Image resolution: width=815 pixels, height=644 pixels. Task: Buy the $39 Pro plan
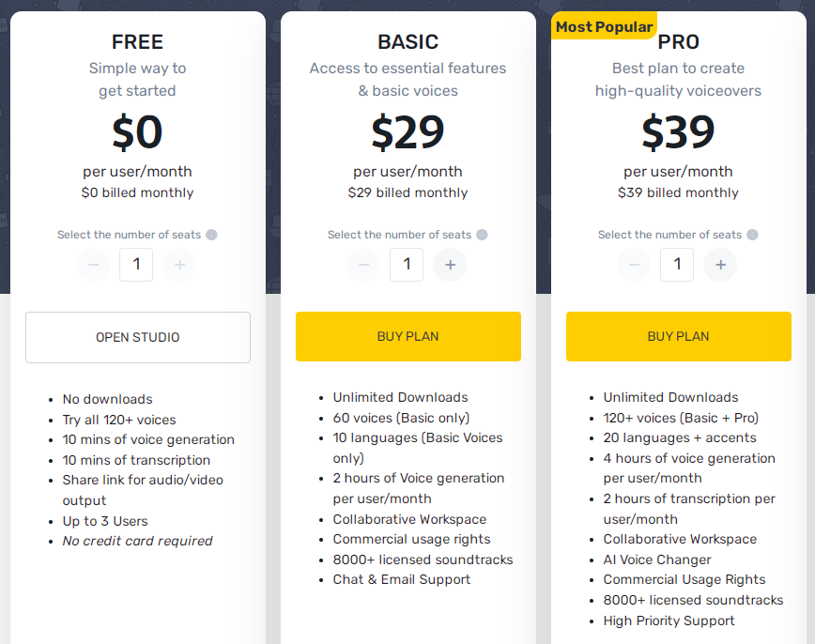(x=678, y=336)
